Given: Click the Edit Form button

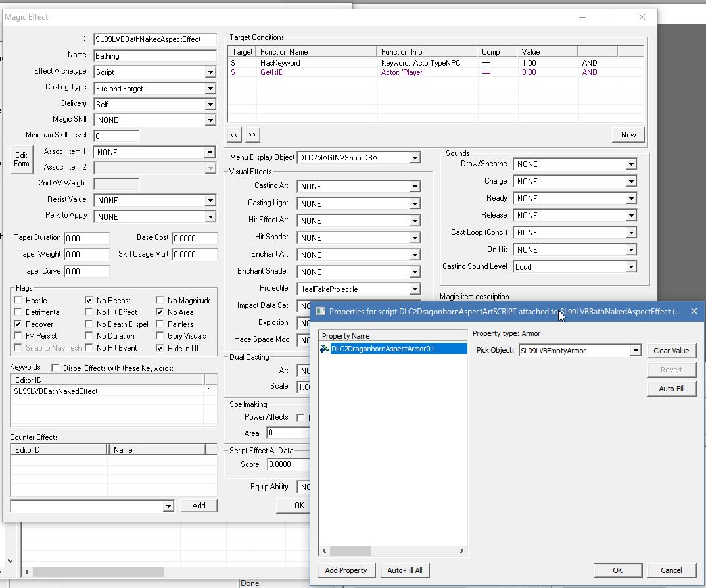Looking at the screenshot, I should tap(22, 160).
